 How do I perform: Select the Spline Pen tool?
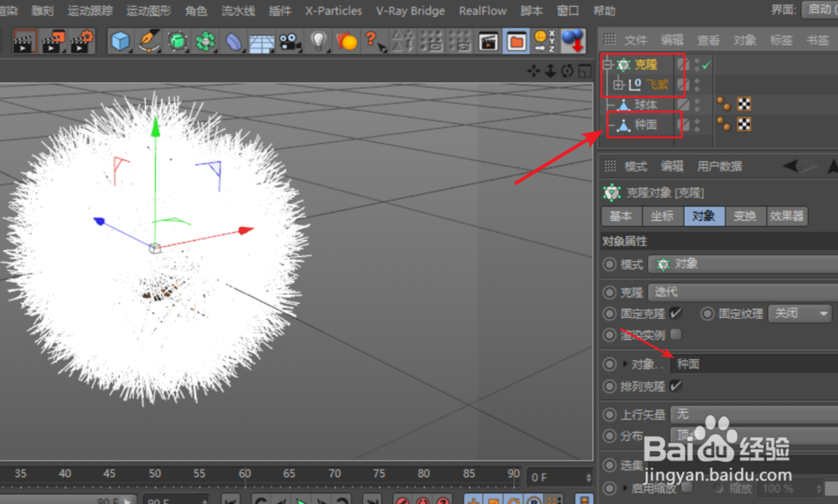(148, 40)
